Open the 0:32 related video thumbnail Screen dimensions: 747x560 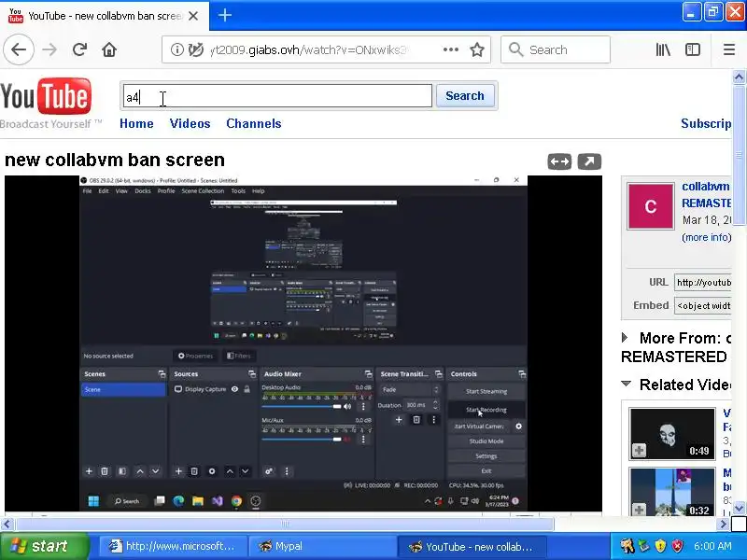click(672, 492)
